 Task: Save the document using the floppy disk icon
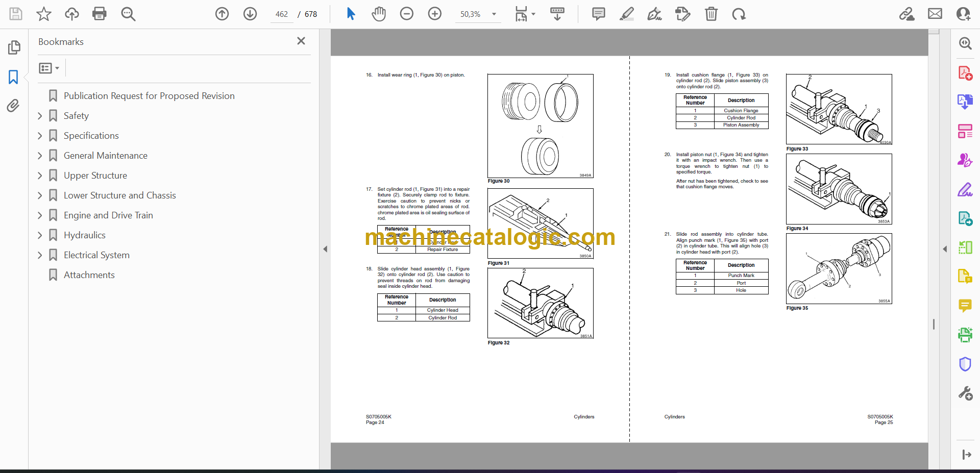pyautogui.click(x=16, y=14)
